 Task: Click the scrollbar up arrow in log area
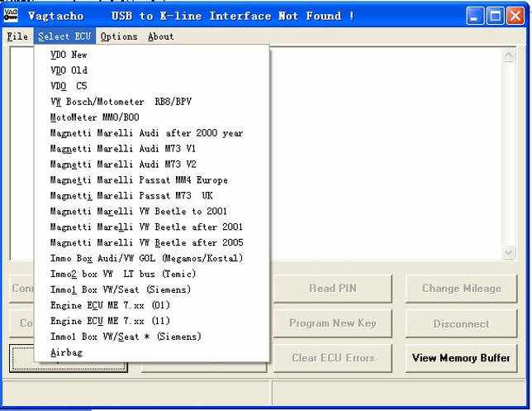(x=509, y=55)
